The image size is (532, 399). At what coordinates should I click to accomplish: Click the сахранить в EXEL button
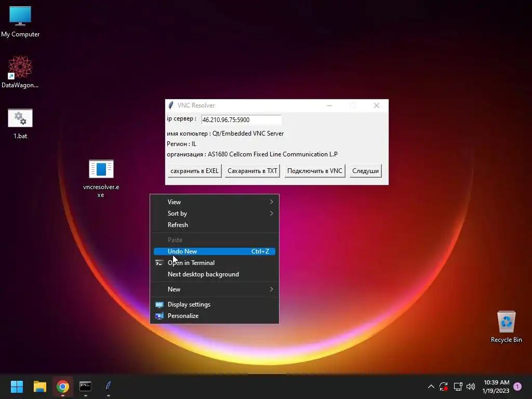194,170
